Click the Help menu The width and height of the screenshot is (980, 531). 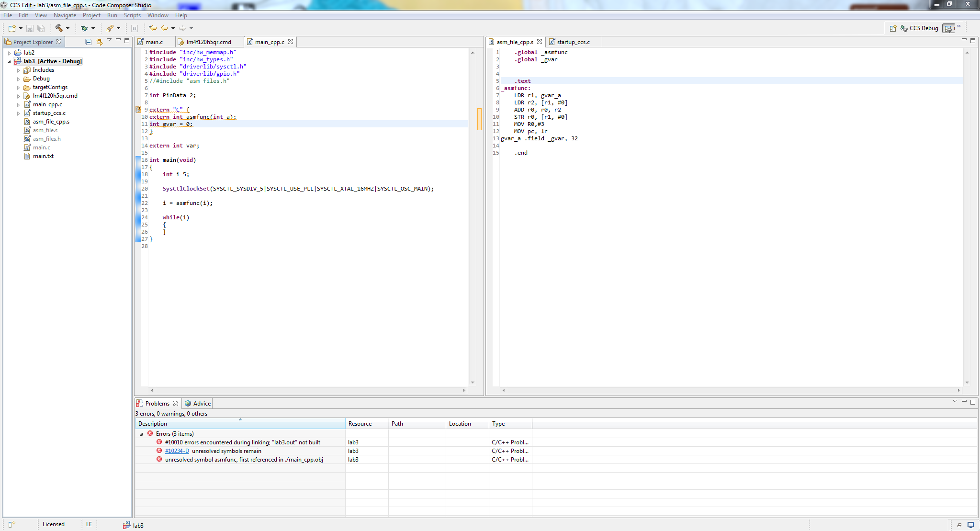coord(181,15)
